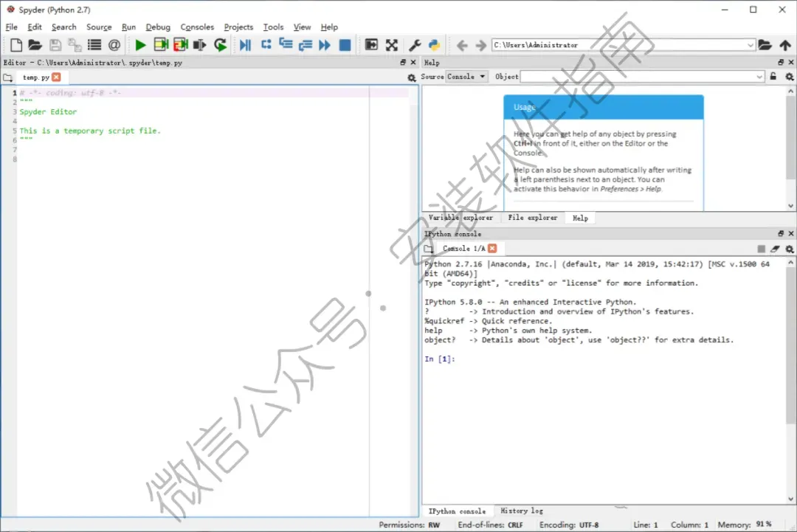797x532 pixels.
Task: Open the Run menu
Action: pyautogui.click(x=128, y=27)
